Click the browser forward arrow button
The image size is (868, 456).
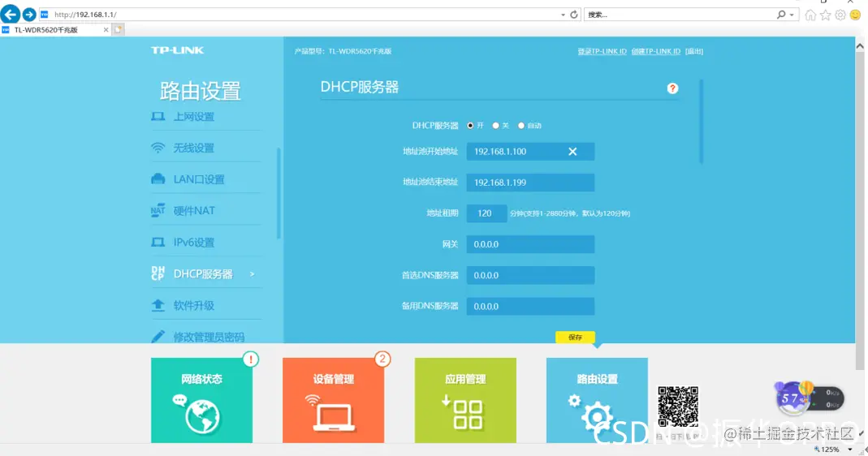pyautogui.click(x=28, y=15)
